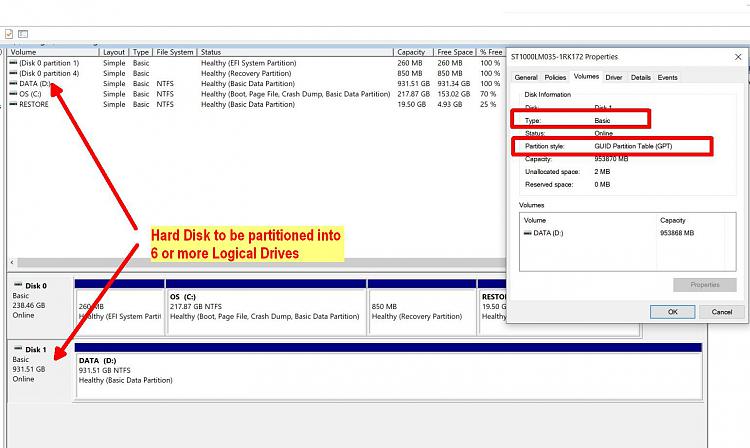The image size is (750, 448).
Task: Click the greyed Properties button
Action: [705, 284]
